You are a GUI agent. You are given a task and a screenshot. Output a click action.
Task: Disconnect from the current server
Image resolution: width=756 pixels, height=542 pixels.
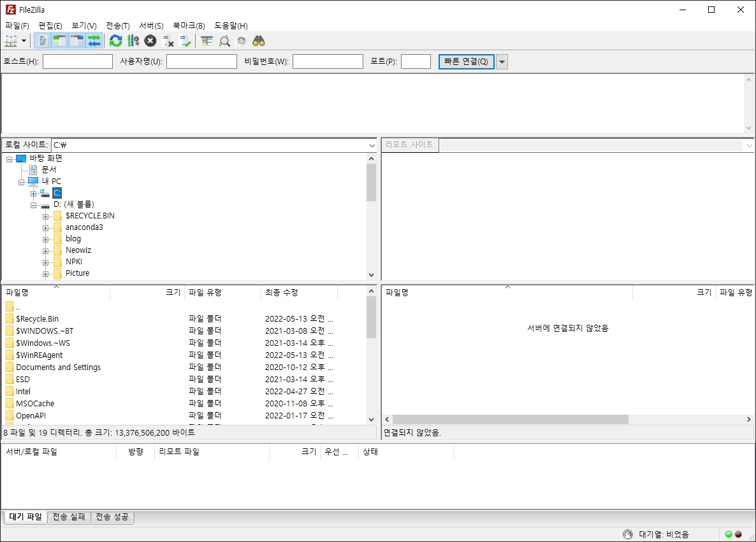coord(168,41)
